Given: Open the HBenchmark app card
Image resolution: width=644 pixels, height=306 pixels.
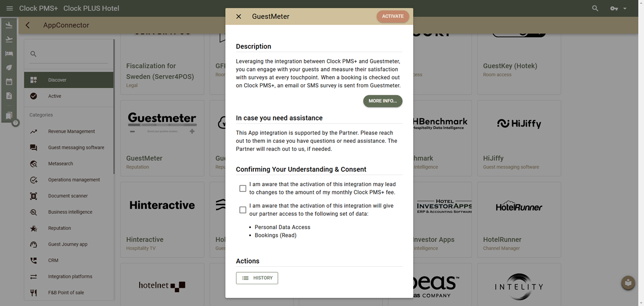Looking at the screenshot, I should [442, 138].
